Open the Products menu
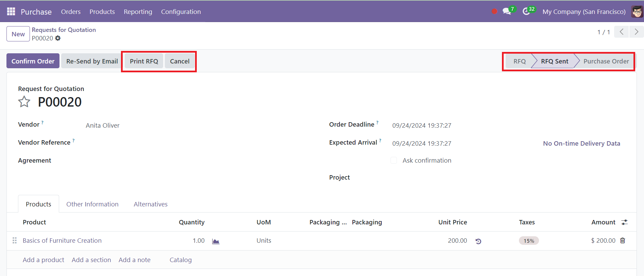This screenshot has width=644, height=276. 102,12
